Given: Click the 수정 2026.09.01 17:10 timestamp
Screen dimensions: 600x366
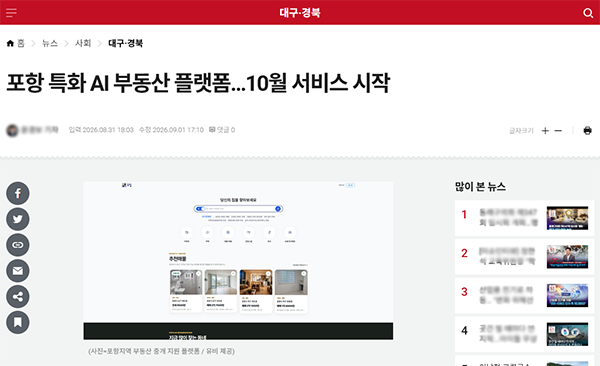Looking at the screenshot, I should pyautogui.click(x=171, y=130).
